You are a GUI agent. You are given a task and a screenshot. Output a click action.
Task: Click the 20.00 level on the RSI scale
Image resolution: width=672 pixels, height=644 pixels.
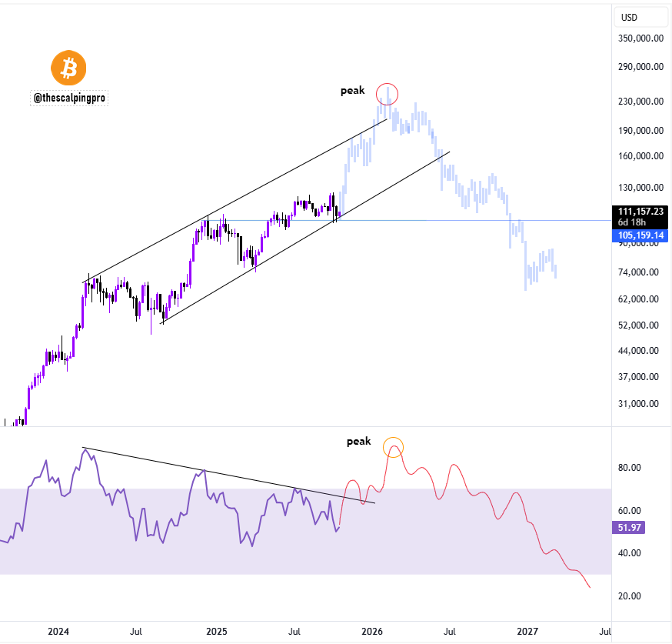630,596
